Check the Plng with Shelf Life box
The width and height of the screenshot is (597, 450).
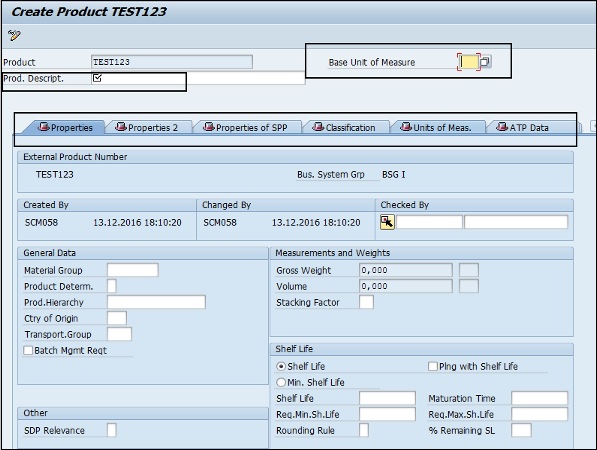point(433,366)
